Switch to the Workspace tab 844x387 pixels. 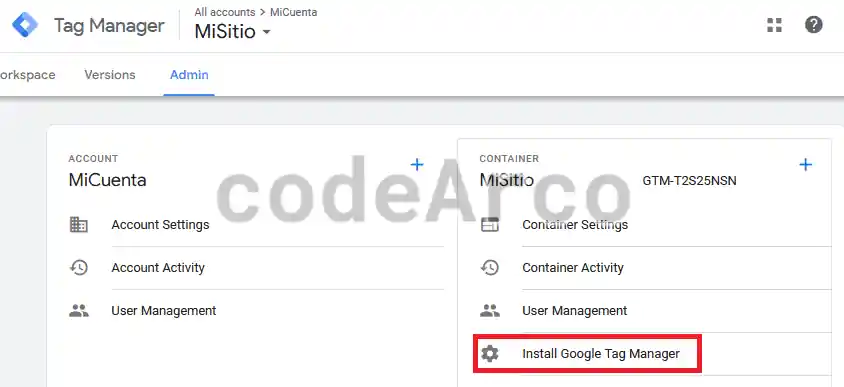pos(27,75)
